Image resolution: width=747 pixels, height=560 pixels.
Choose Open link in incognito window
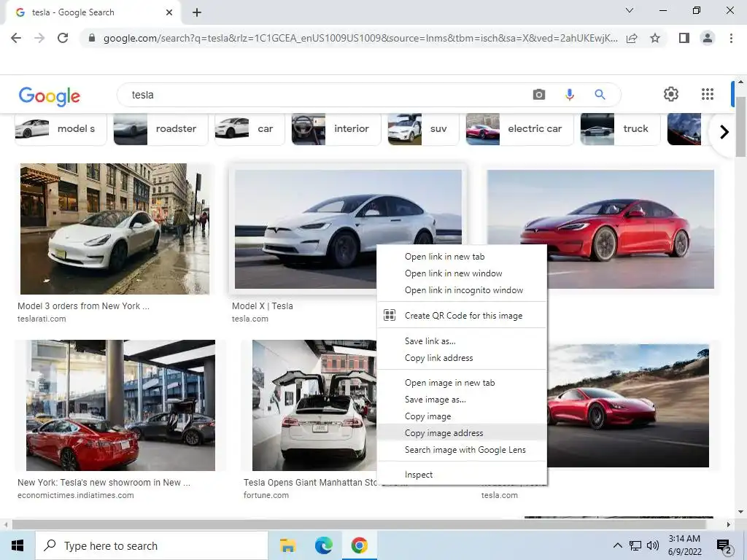[462, 290]
